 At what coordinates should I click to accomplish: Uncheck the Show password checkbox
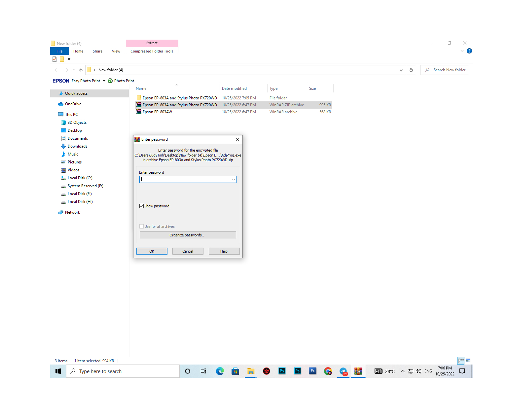pyautogui.click(x=142, y=206)
